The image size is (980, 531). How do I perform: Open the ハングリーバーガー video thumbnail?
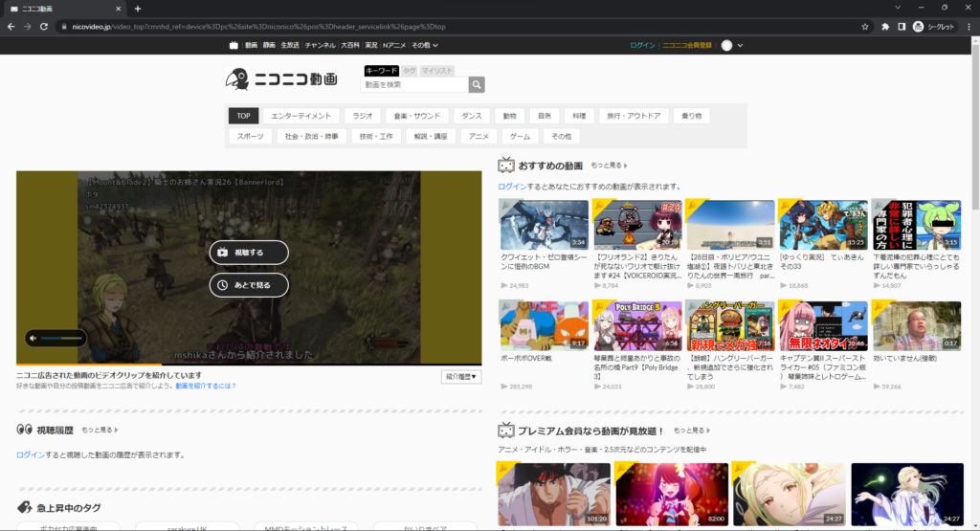pos(730,326)
